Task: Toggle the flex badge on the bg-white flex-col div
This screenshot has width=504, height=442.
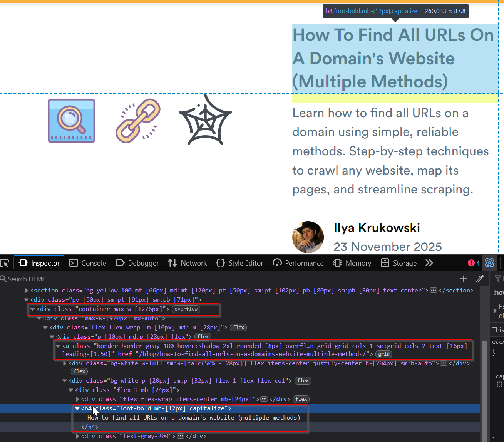Action: coord(303,380)
